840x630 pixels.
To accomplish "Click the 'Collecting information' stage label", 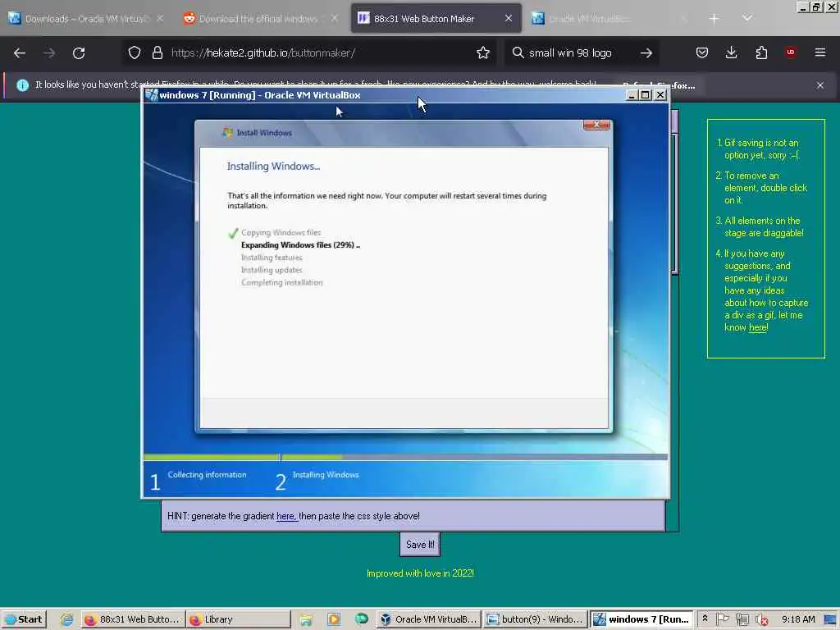I will click(x=207, y=475).
